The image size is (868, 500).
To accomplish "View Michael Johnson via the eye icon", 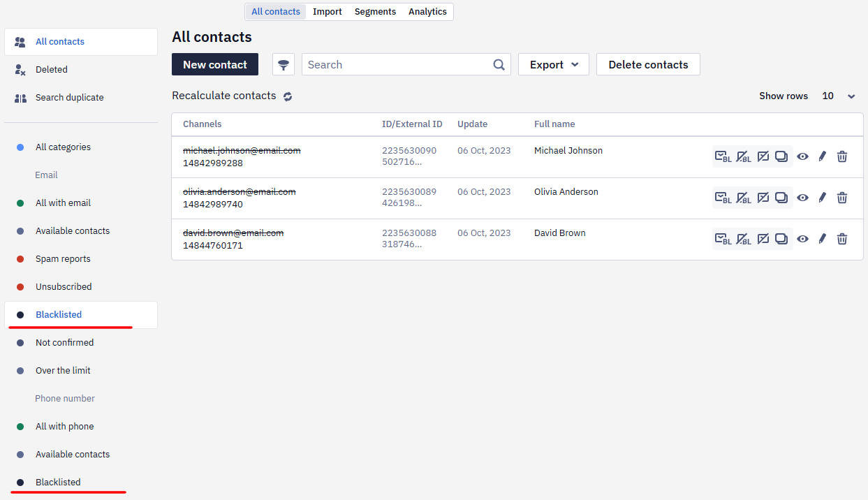I will tap(802, 157).
